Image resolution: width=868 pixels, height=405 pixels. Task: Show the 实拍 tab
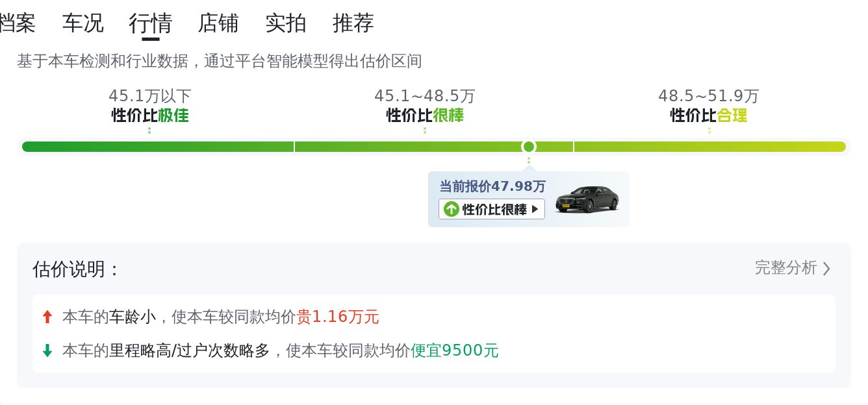click(x=286, y=23)
